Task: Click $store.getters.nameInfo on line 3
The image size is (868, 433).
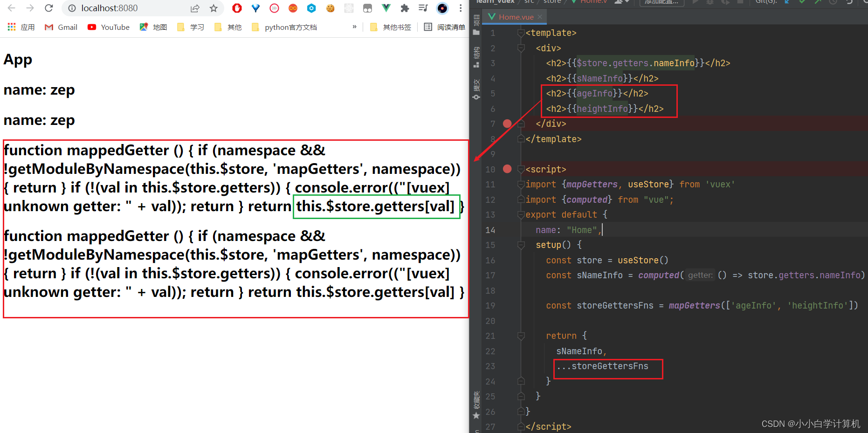Action: [636, 63]
